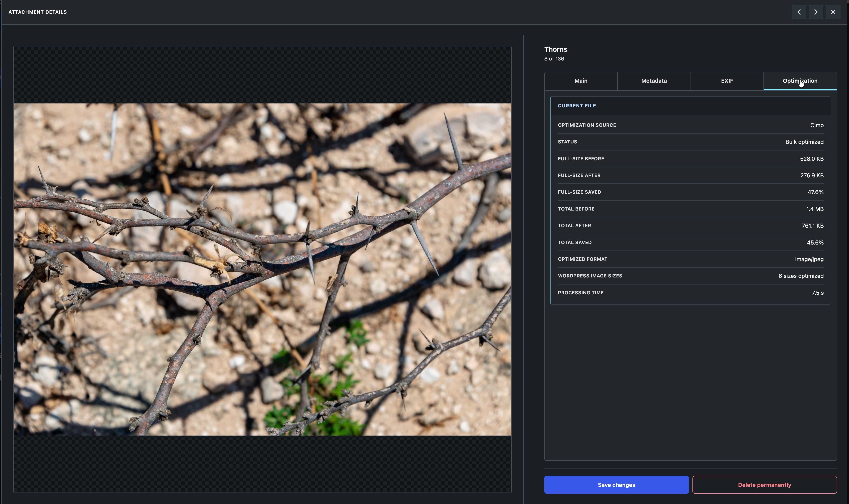The height and width of the screenshot is (504, 849).
Task: Click the Thorns image preview
Action: click(x=262, y=269)
